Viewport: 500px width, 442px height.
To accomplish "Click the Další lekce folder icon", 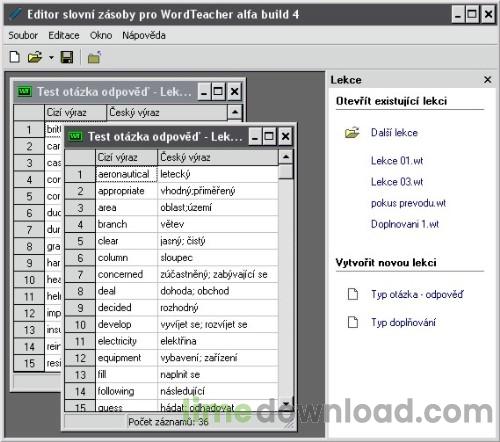I will point(352,133).
